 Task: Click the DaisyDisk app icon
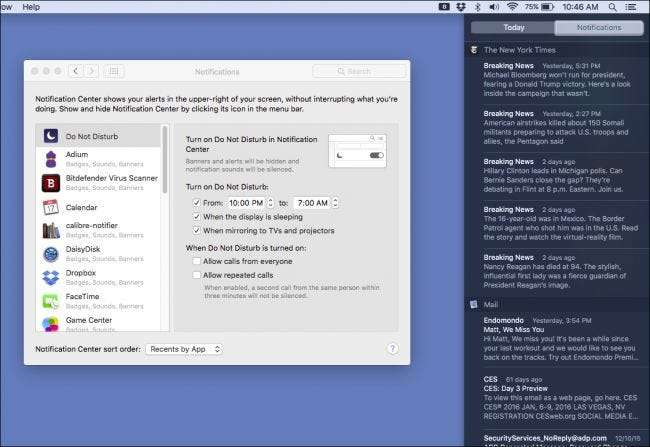point(51,254)
